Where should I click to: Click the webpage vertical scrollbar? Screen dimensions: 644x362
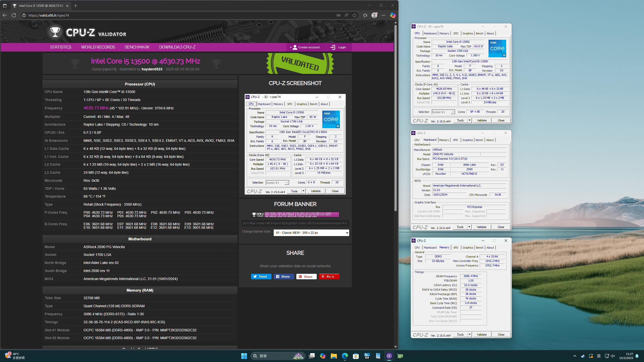pos(395,118)
